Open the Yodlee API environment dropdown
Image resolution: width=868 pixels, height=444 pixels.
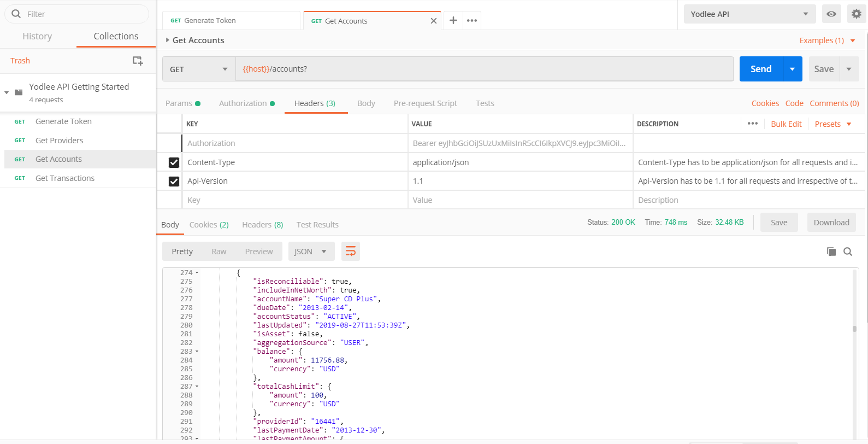tap(750, 14)
